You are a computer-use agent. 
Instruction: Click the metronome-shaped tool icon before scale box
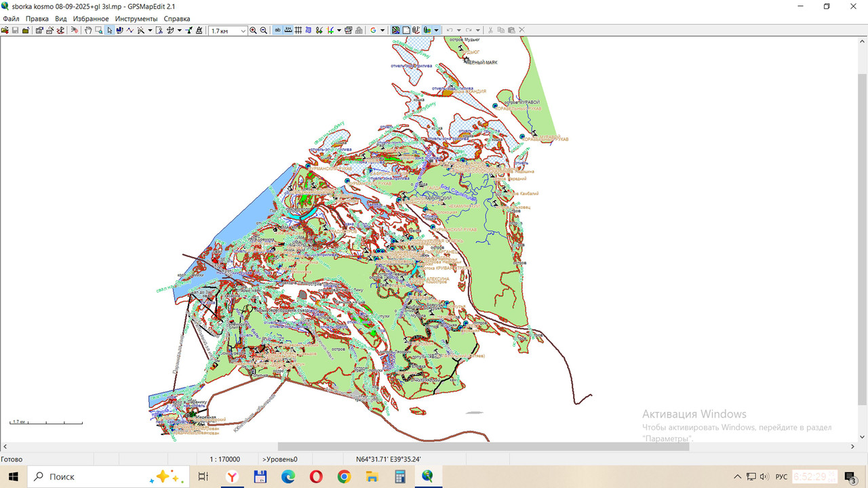tap(199, 30)
